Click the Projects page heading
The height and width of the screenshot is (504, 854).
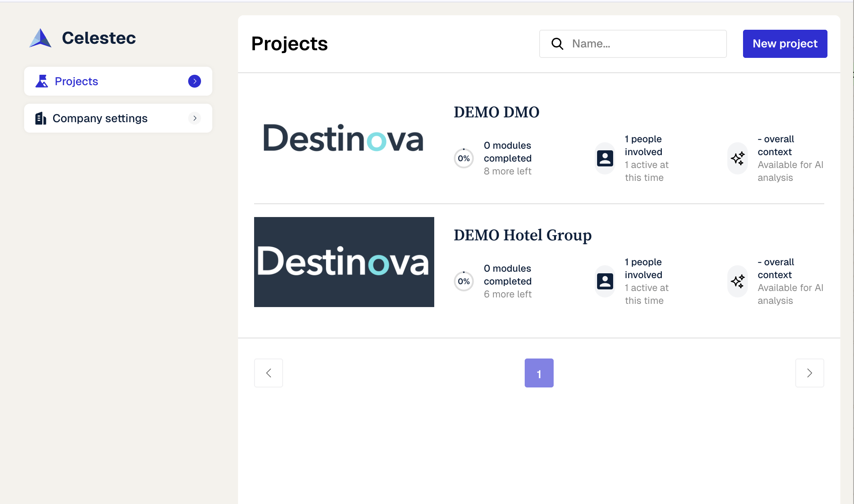pyautogui.click(x=289, y=43)
